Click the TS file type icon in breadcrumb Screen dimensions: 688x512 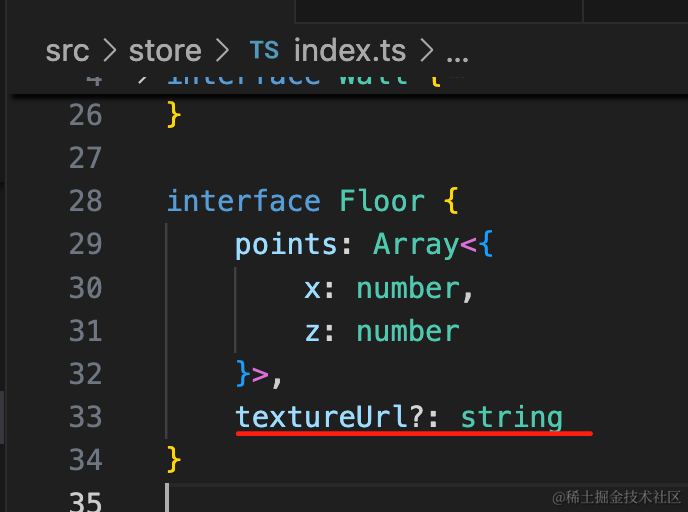click(264, 50)
